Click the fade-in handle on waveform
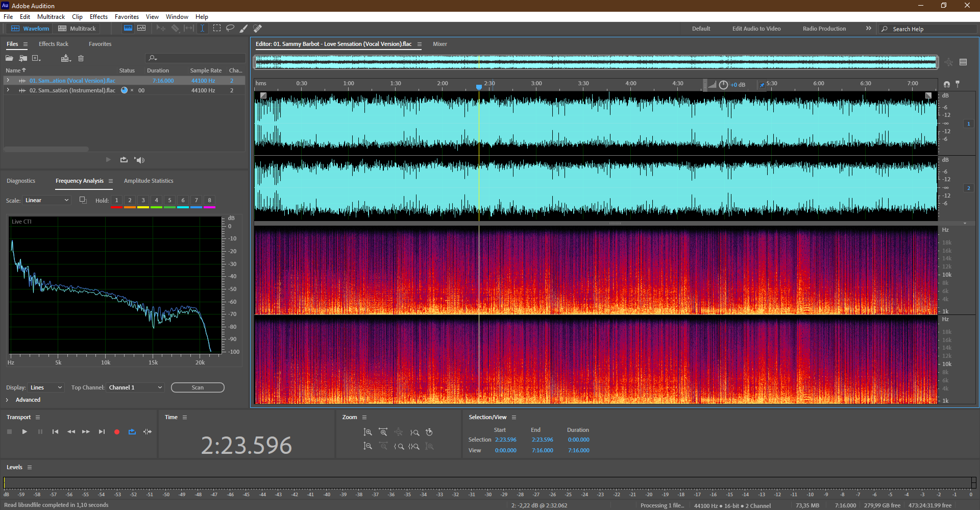The image size is (980, 510). pos(263,95)
